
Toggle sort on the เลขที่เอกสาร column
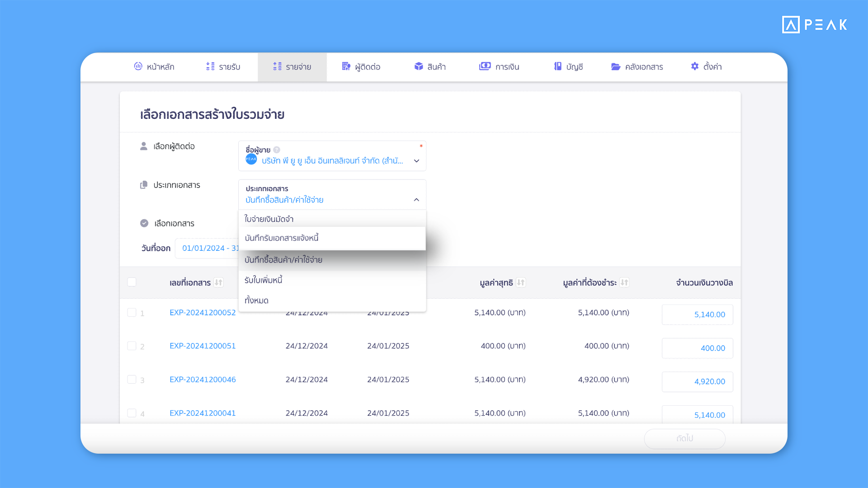point(219,282)
